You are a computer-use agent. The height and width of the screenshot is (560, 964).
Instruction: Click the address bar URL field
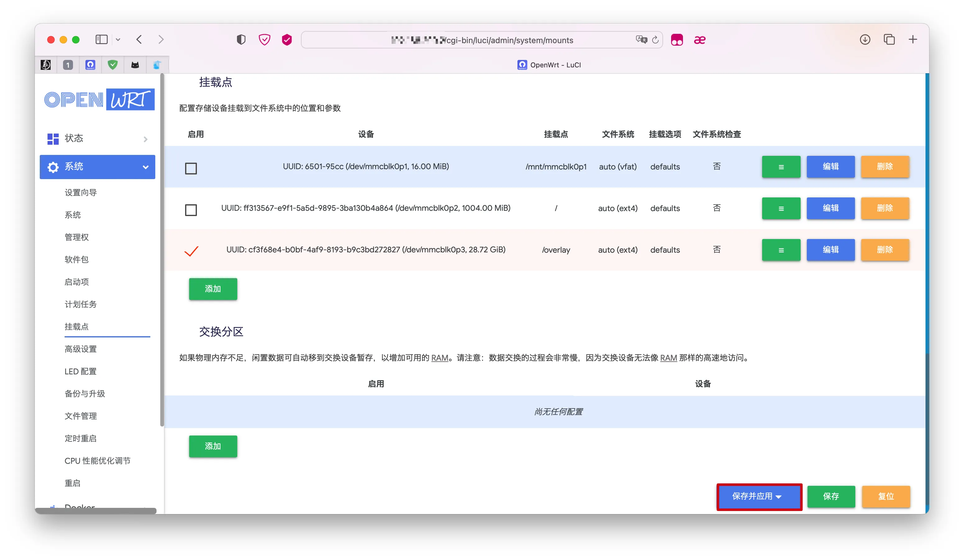[482, 40]
